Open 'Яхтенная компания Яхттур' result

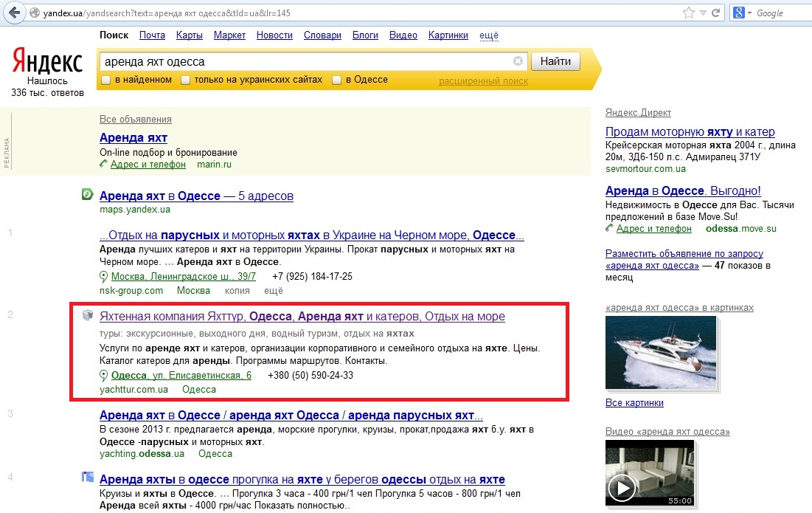pyautogui.click(x=302, y=316)
